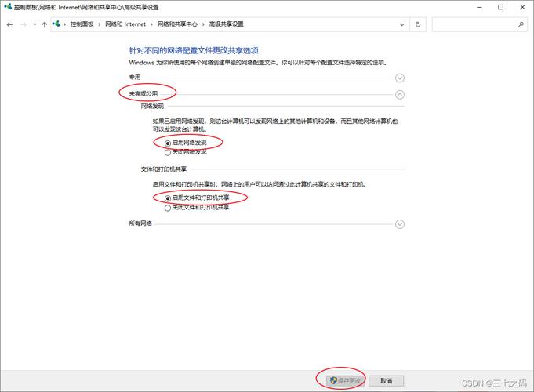Expand chevron after 控制面板 breadcrumb
This screenshot has width=534, height=392.
click(x=100, y=24)
